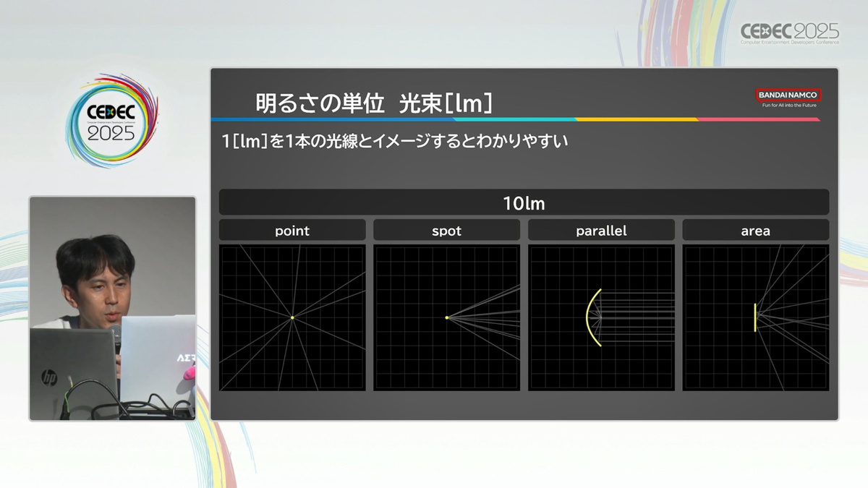Click the yellow curved parallel reflector

click(x=591, y=317)
